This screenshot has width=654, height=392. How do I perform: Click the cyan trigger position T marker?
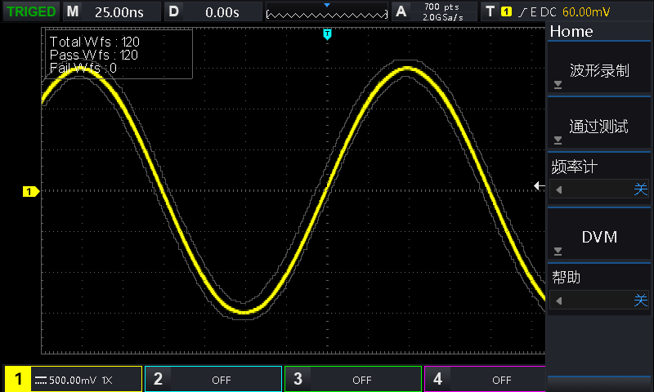(327, 34)
